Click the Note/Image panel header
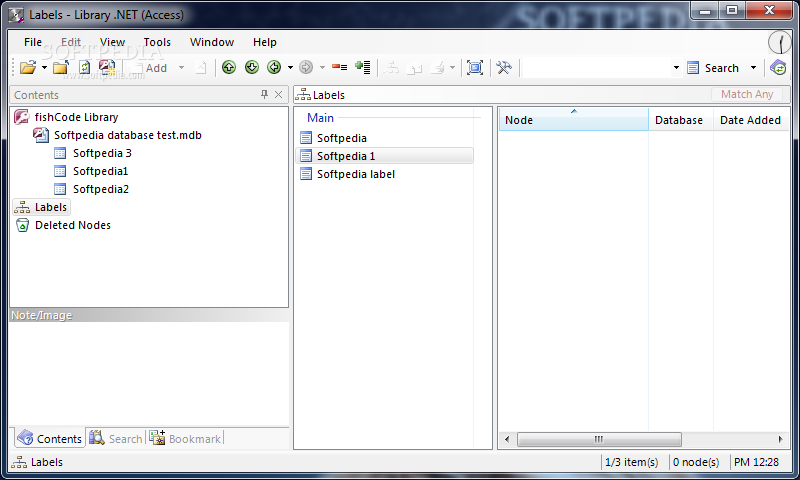The height and width of the screenshot is (480, 800). click(149, 315)
